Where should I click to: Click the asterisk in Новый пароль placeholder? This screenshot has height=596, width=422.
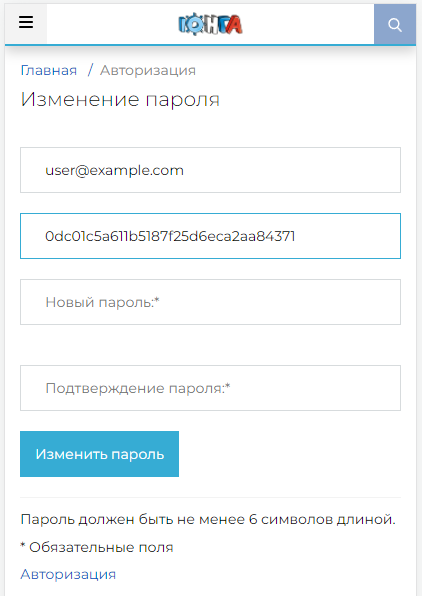157,300
